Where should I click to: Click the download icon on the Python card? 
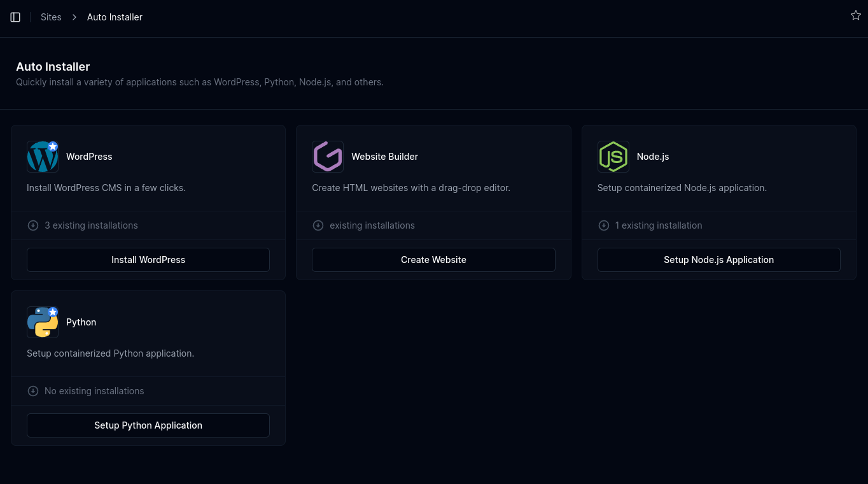point(33,390)
